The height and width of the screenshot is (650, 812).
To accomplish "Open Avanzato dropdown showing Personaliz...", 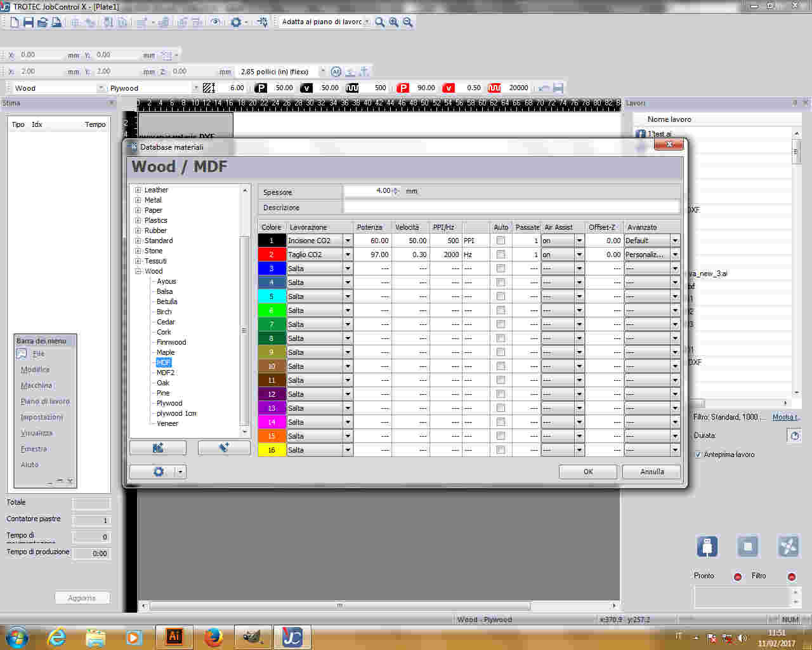I will [x=675, y=255].
